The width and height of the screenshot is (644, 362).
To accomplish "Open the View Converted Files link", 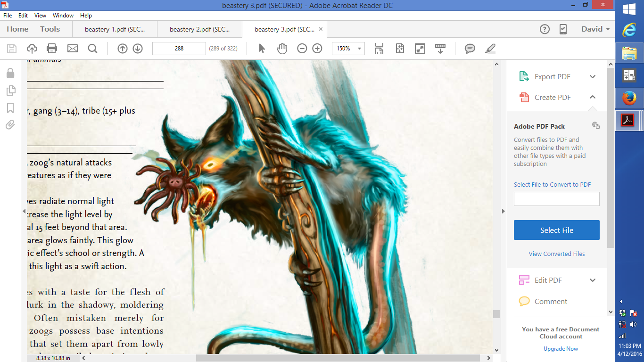I will pyautogui.click(x=556, y=254).
